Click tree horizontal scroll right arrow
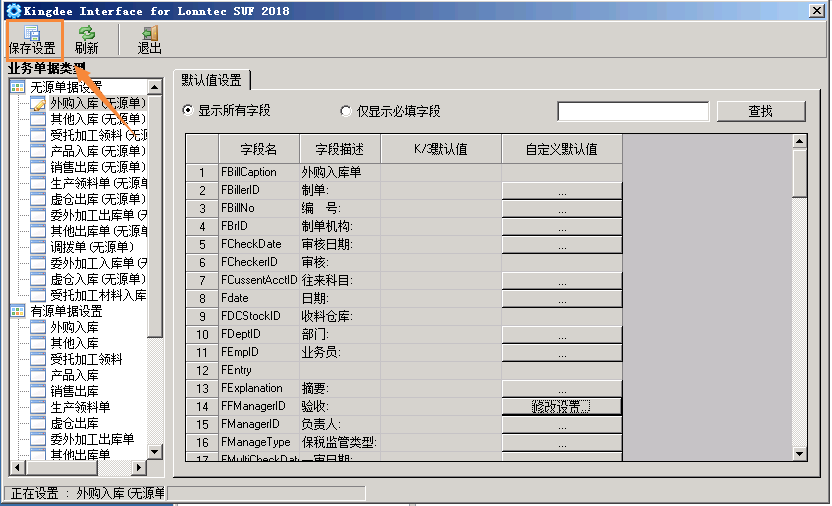This screenshot has height=506, width=832. (x=139, y=467)
